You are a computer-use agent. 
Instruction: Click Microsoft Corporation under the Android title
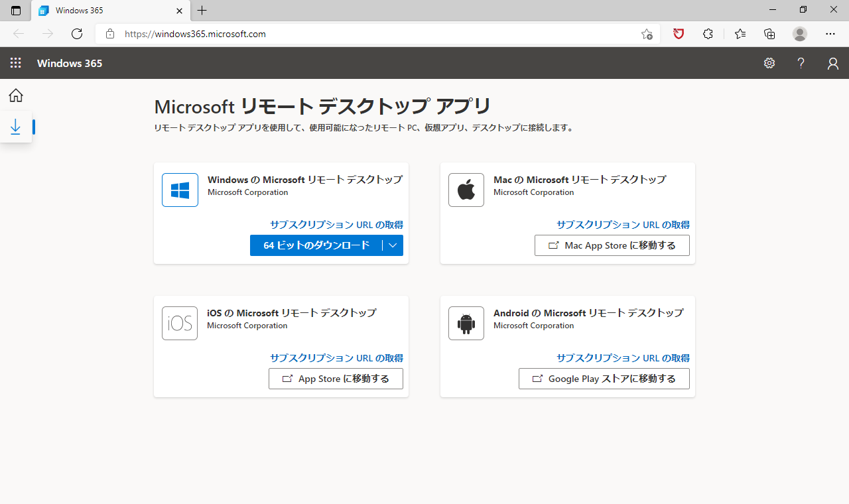[534, 326]
